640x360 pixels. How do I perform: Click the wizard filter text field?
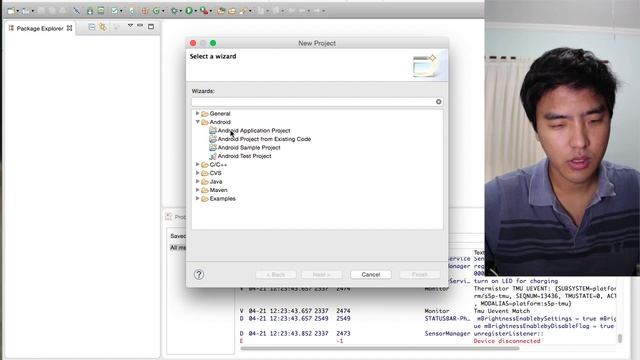pyautogui.click(x=313, y=102)
